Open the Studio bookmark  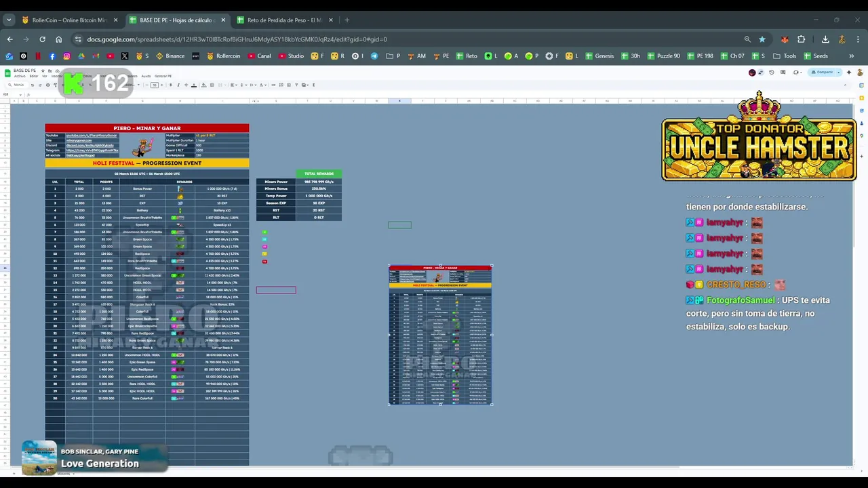(291, 56)
